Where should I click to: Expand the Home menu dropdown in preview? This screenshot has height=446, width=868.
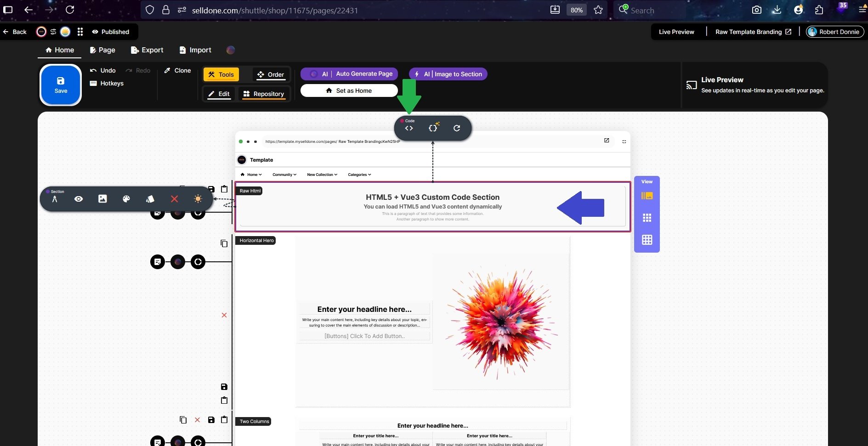point(251,175)
